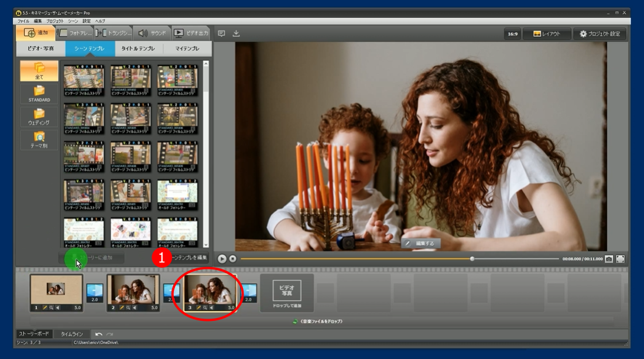Viewport: 644px width, 359px height.
Task: Click the undo arrow below the storyboard
Action: 99,334
